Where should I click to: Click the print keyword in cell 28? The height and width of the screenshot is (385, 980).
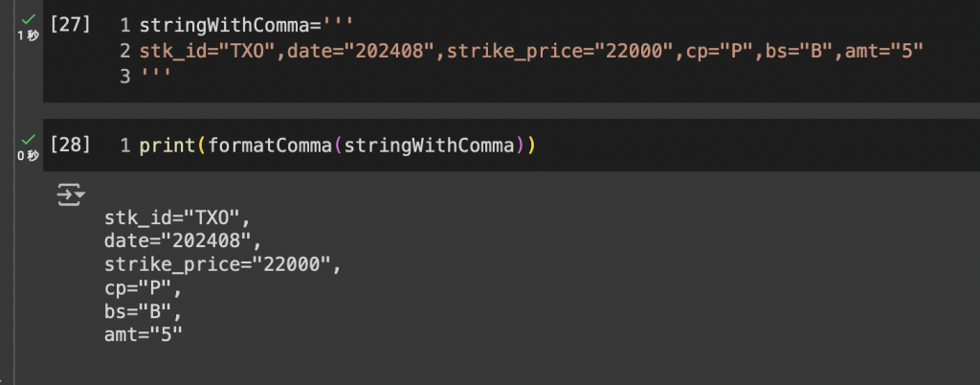167,146
